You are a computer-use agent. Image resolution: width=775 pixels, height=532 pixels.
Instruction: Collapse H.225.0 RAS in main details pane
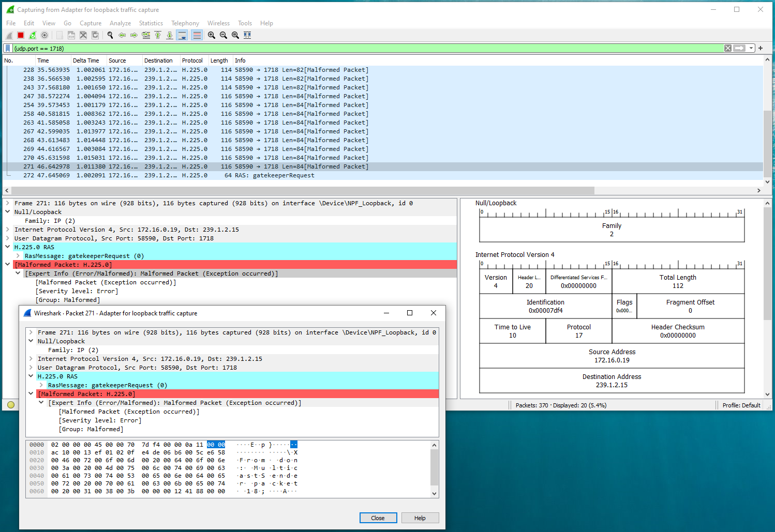pos(8,247)
